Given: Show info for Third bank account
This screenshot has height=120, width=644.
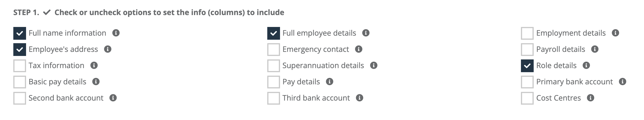Looking at the screenshot, I should [359, 98].
